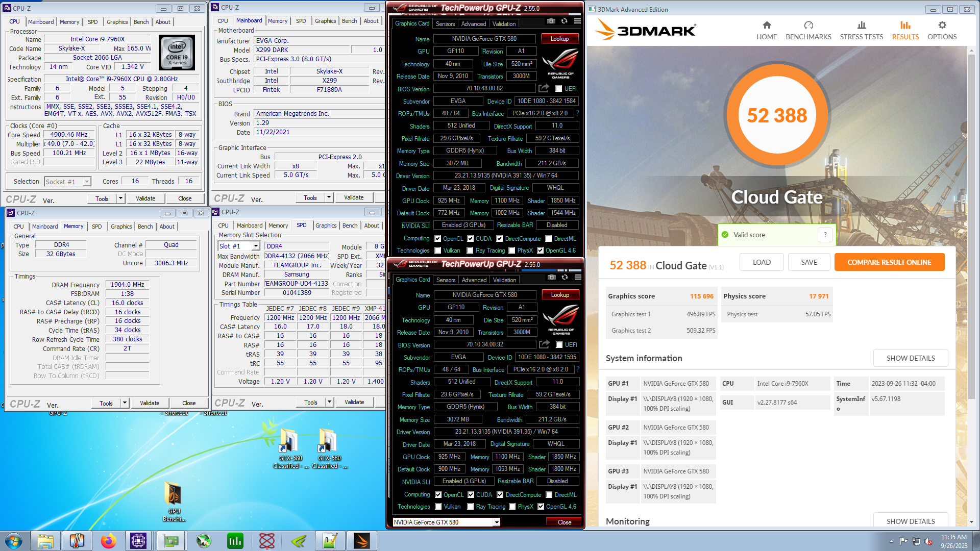The height and width of the screenshot is (551, 980).
Task: Toggle Vulkan checkbox in bottom GPU-Z window
Action: [438, 507]
